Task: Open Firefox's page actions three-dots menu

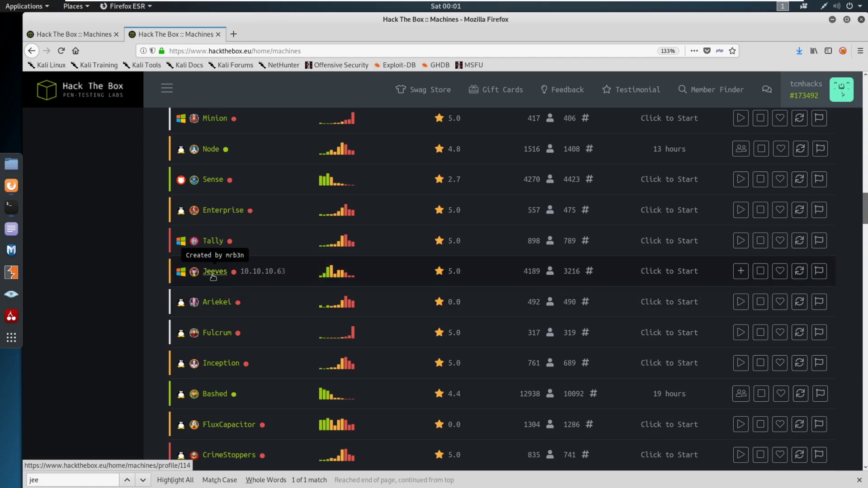Action: click(x=694, y=51)
